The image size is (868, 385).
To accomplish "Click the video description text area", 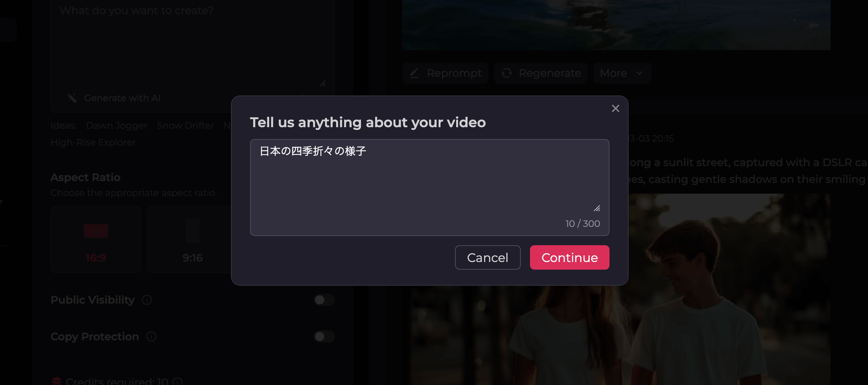I will 429,180.
